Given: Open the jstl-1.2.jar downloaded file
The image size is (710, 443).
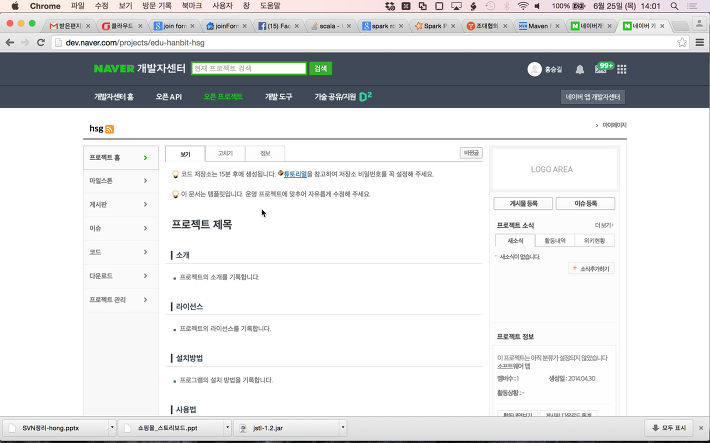Looking at the screenshot, I should 287,428.
